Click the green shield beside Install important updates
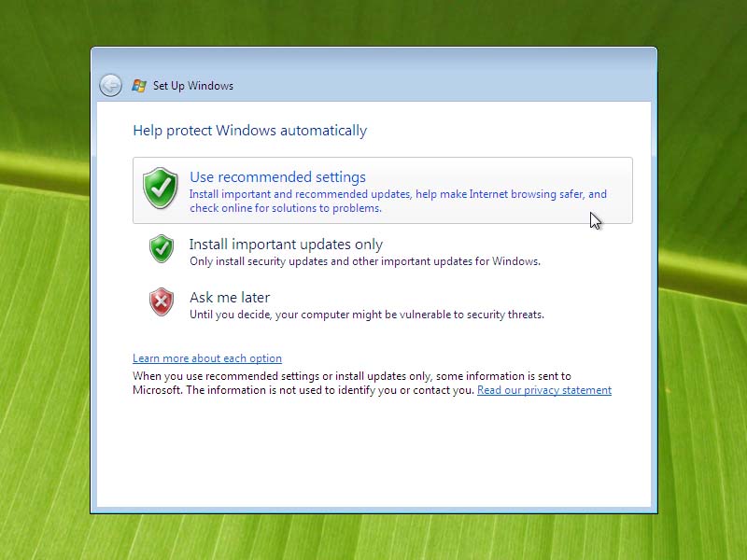The width and height of the screenshot is (747, 560). (162, 248)
